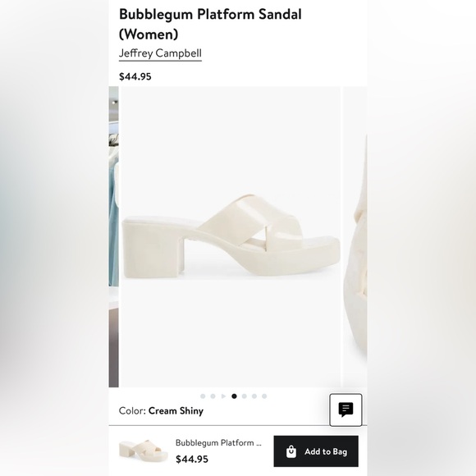Screen dimensions: 476x476
Task: Click the Add to Bag button
Action: tap(316, 451)
